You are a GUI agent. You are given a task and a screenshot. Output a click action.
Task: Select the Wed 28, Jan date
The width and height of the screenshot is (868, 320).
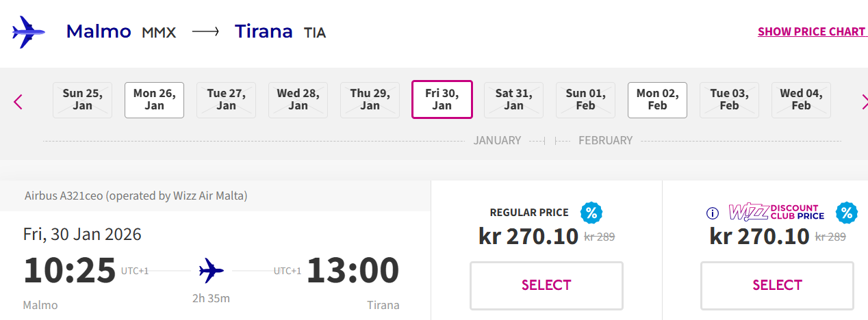(x=298, y=100)
